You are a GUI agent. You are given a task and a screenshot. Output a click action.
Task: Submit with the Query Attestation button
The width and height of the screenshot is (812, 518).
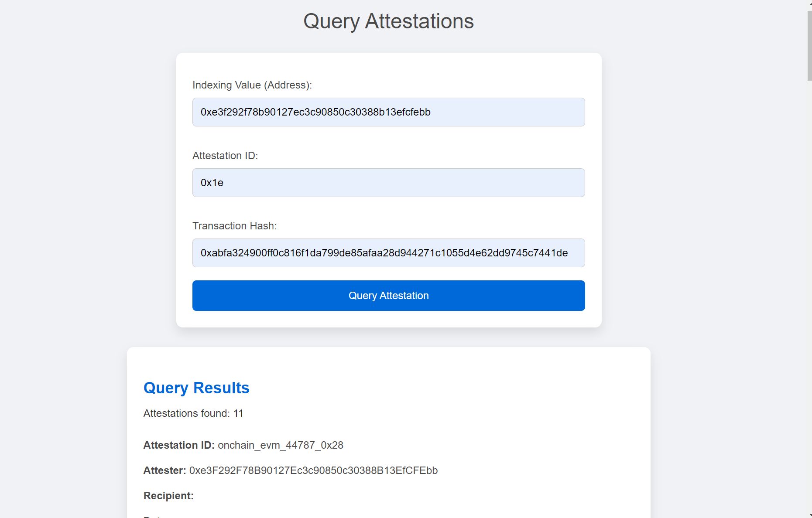(x=388, y=296)
